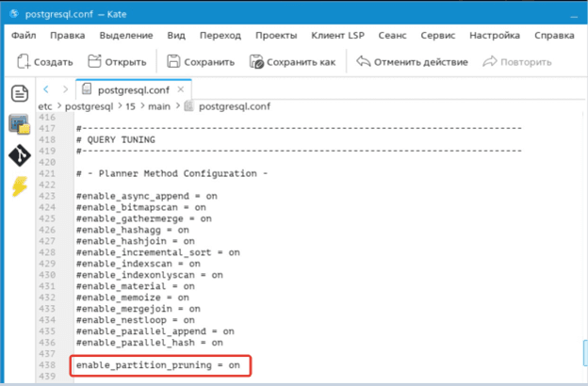Click Сохранить как toolbar button
This screenshot has height=386, width=588.
coord(292,62)
